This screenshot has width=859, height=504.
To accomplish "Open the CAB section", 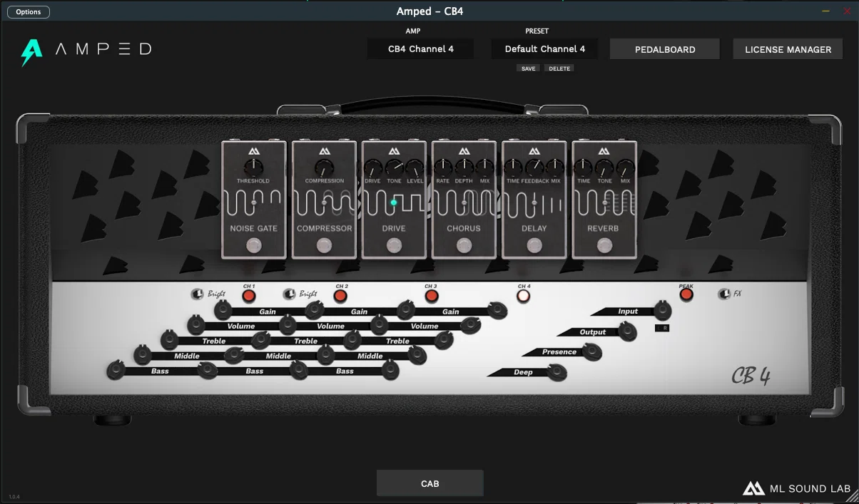I will pos(430,483).
